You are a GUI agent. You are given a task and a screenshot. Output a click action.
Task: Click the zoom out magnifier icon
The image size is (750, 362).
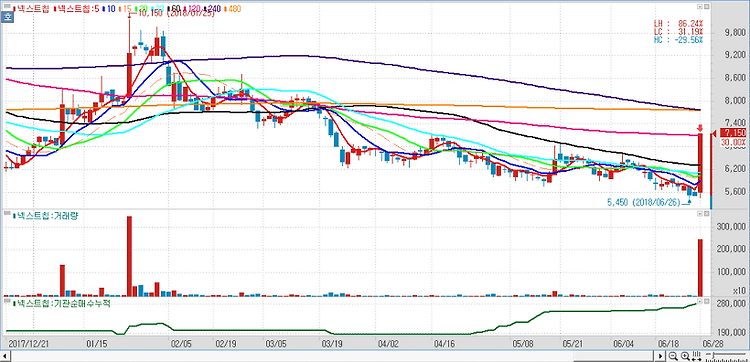click(x=673, y=356)
